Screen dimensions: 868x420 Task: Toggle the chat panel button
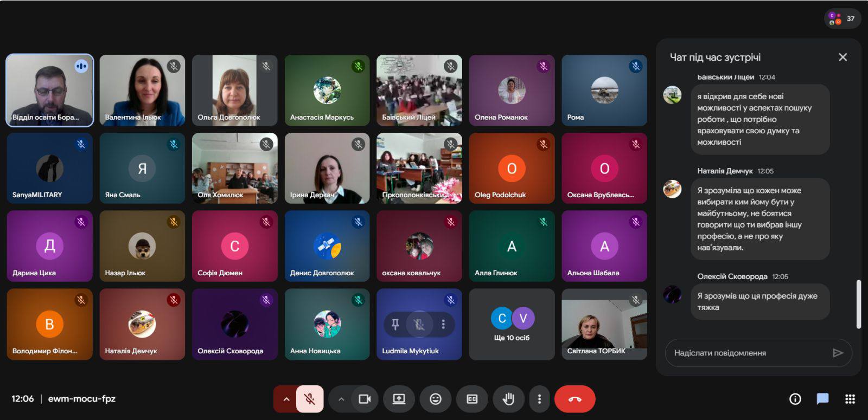click(822, 399)
